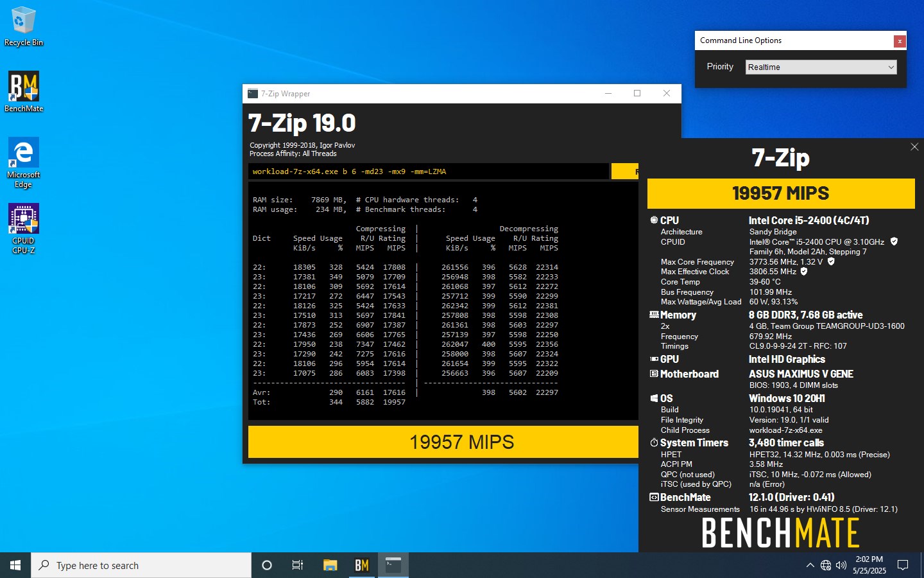Minimize the 7-Zip Wrapper window
Screen dimensions: 924x578
608,94
